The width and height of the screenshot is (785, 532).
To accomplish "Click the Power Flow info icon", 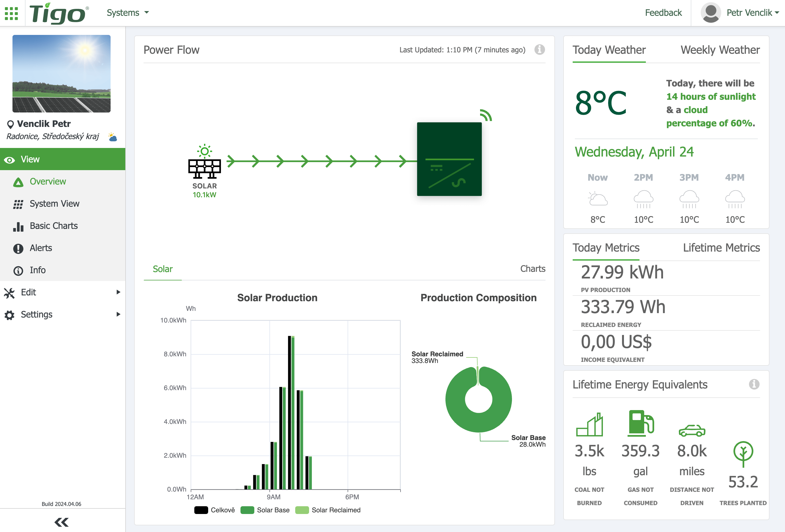I will click(539, 50).
